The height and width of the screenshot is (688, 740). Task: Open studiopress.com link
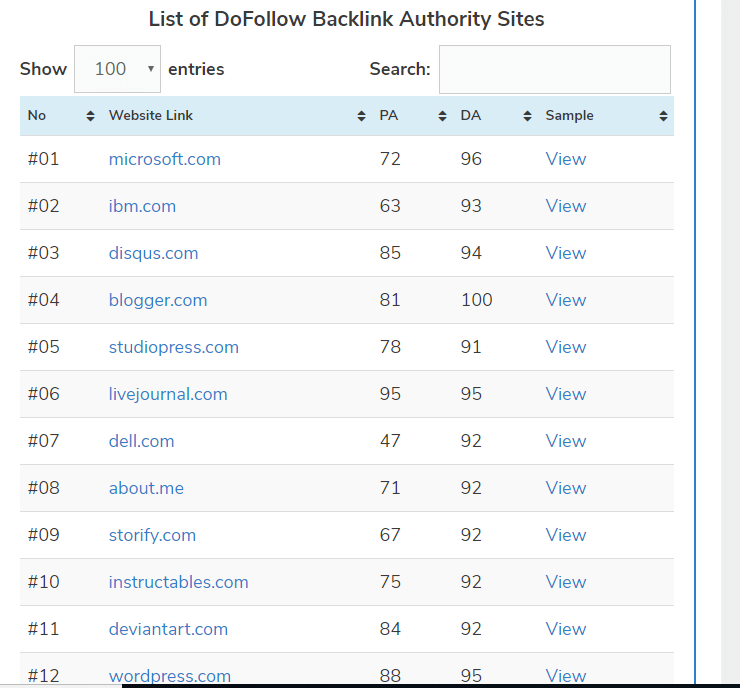coord(174,347)
